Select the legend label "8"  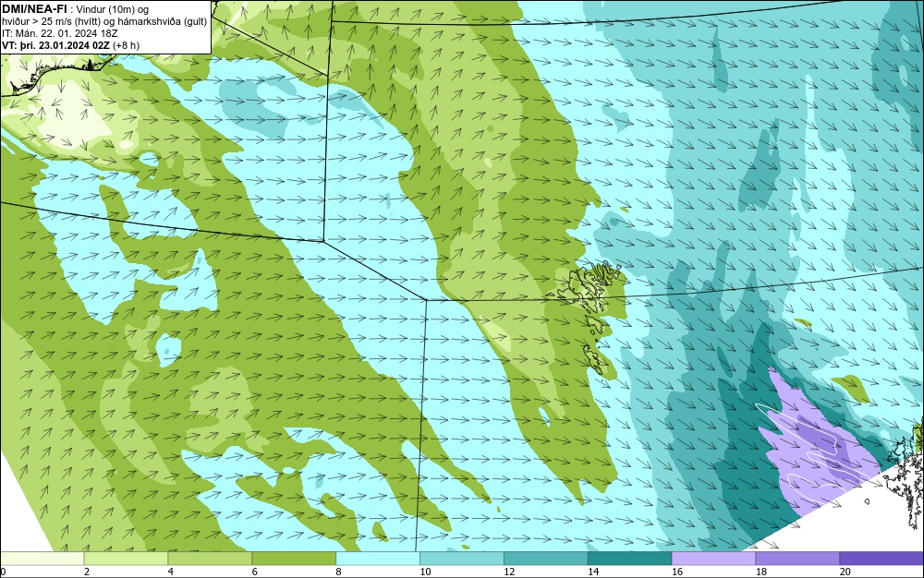point(338,572)
